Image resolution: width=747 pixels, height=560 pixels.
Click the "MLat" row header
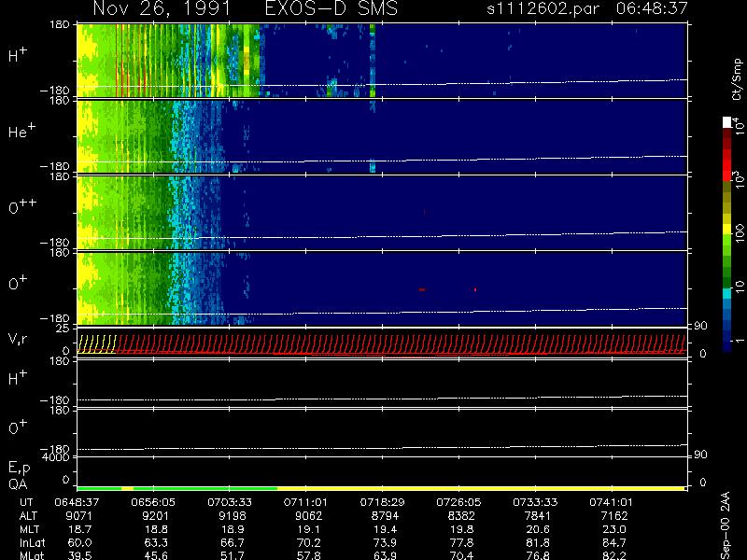click(32, 555)
